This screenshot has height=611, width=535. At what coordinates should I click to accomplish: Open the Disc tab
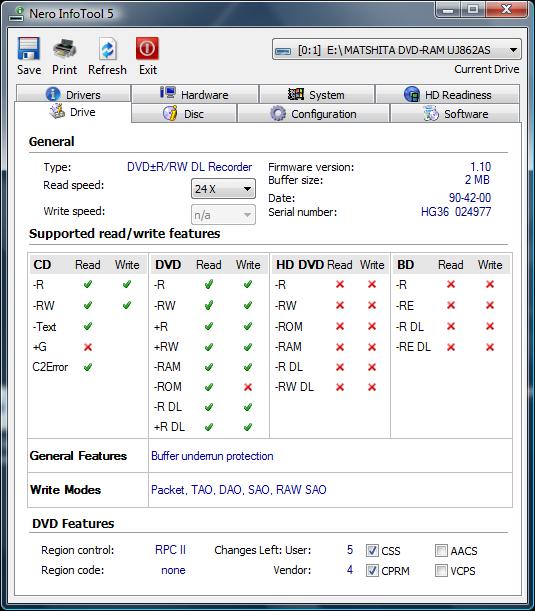184,114
